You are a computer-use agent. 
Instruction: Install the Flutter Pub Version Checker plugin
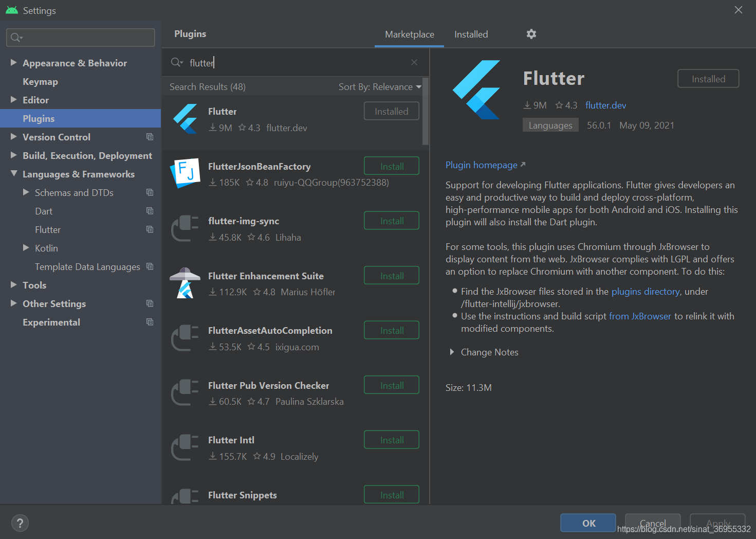(x=392, y=385)
